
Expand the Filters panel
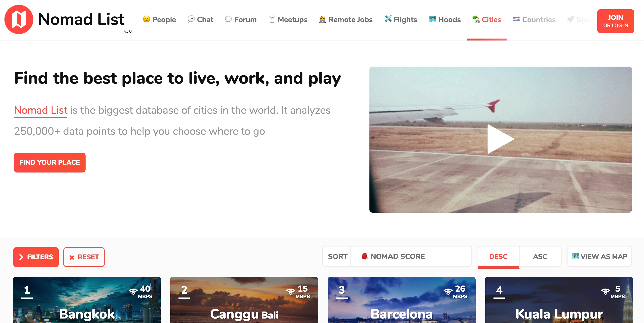[36, 257]
